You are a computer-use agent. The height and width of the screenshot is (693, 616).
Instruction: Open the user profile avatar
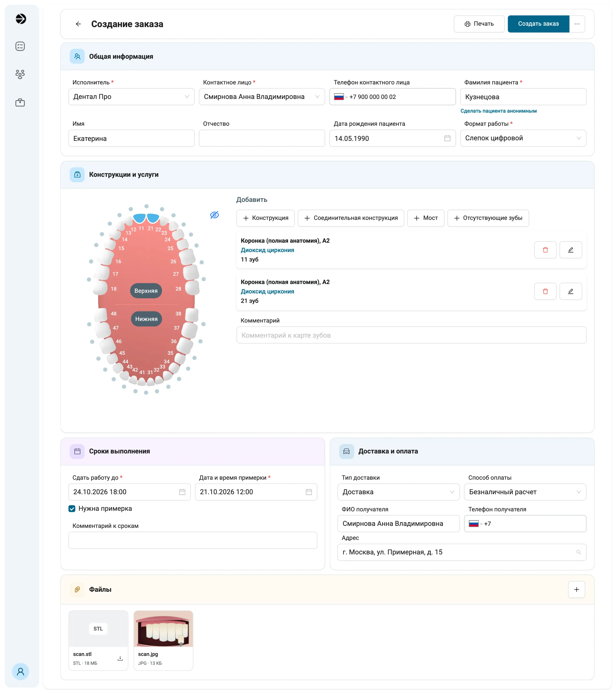(x=21, y=671)
